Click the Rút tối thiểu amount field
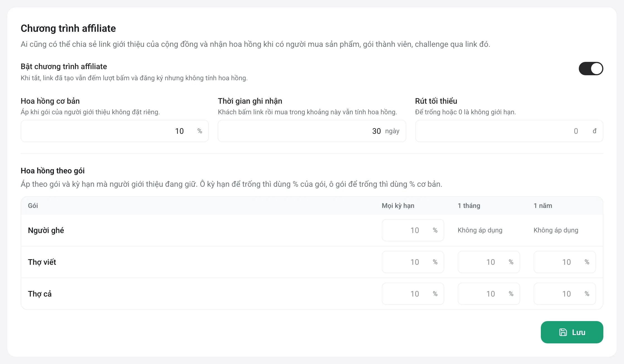This screenshot has width=624, height=364. pyautogui.click(x=509, y=131)
